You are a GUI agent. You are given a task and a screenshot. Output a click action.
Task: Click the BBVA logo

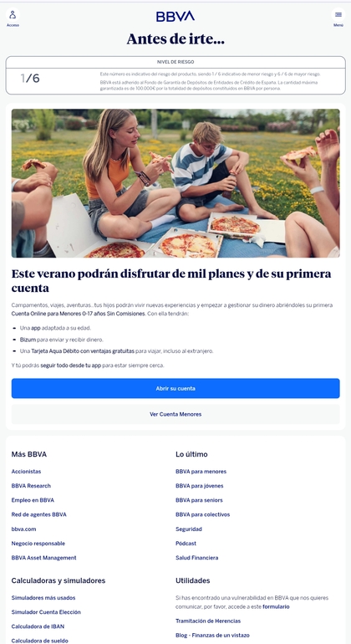tap(175, 17)
